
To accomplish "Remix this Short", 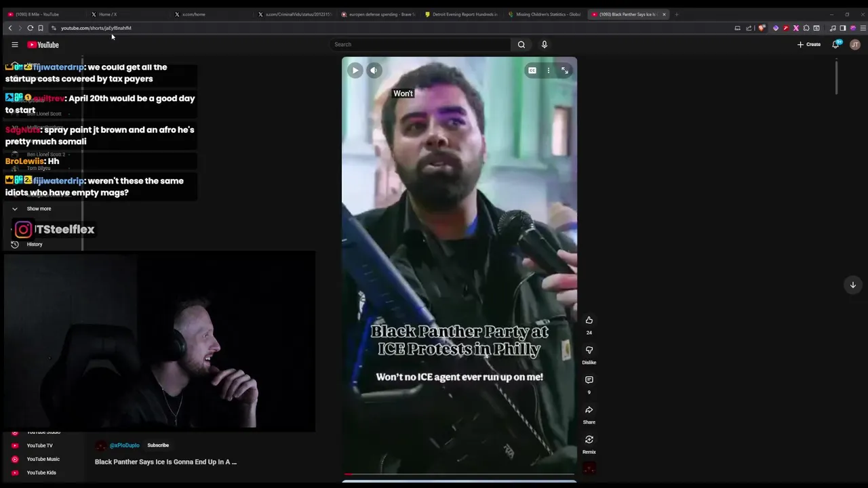I will pyautogui.click(x=589, y=439).
